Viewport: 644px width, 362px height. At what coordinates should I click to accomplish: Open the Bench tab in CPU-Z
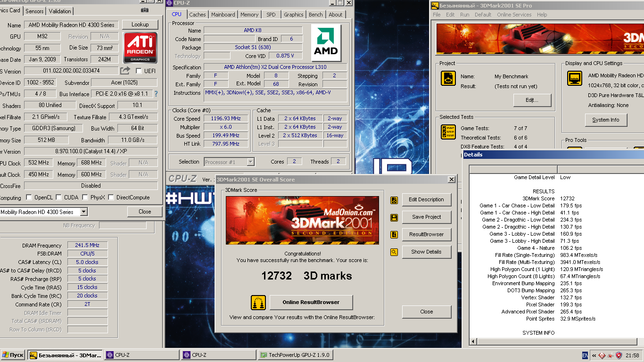click(x=316, y=15)
